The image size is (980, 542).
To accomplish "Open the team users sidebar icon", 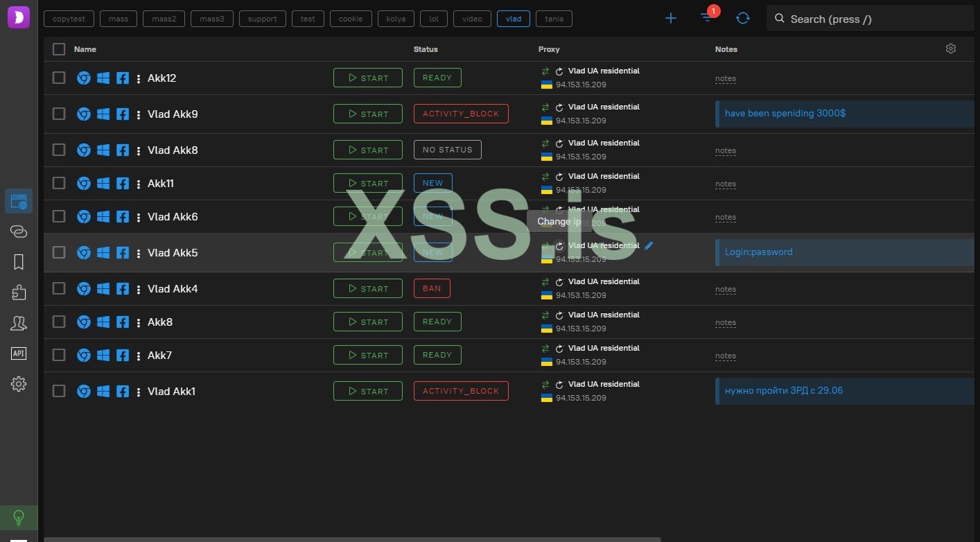I will pyautogui.click(x=19, y=323).
